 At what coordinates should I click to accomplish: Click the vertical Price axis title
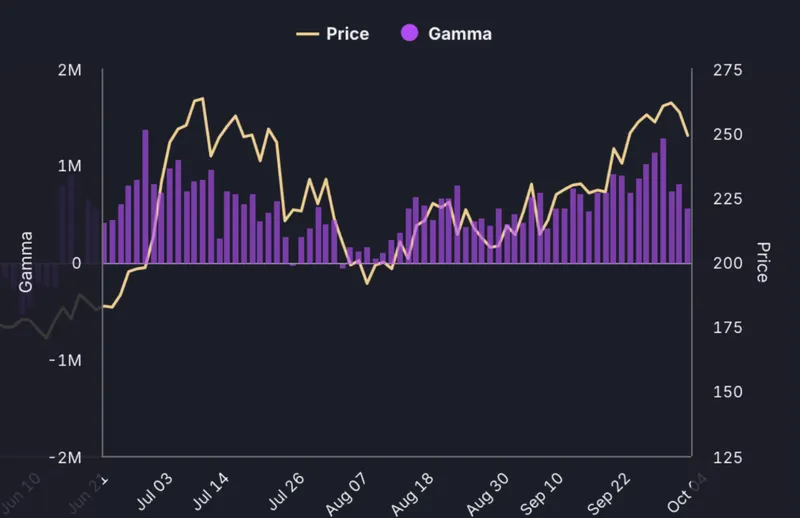763,262
